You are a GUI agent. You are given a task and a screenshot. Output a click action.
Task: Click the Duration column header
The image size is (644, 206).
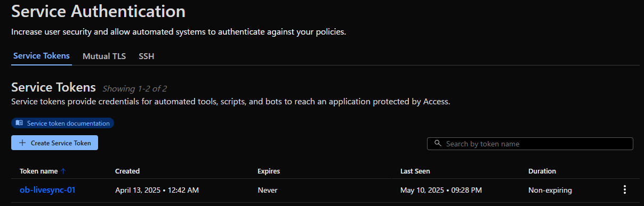coord(542,171)
